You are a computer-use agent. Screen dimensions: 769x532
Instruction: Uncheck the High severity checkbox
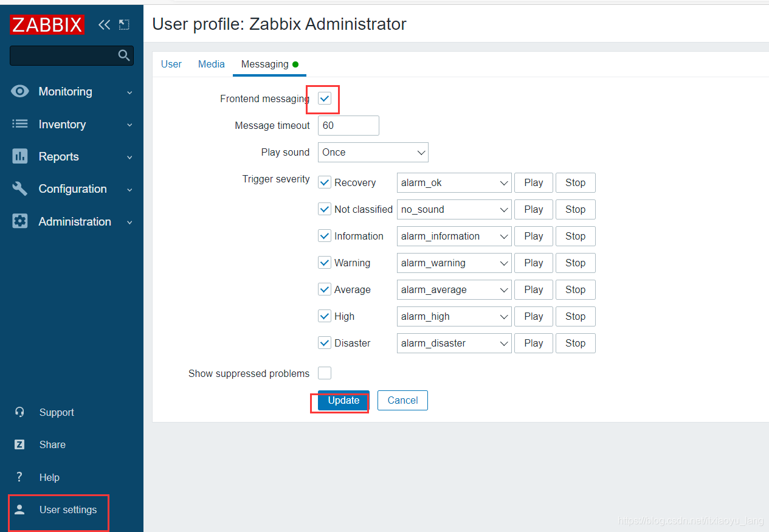point(325,316)
